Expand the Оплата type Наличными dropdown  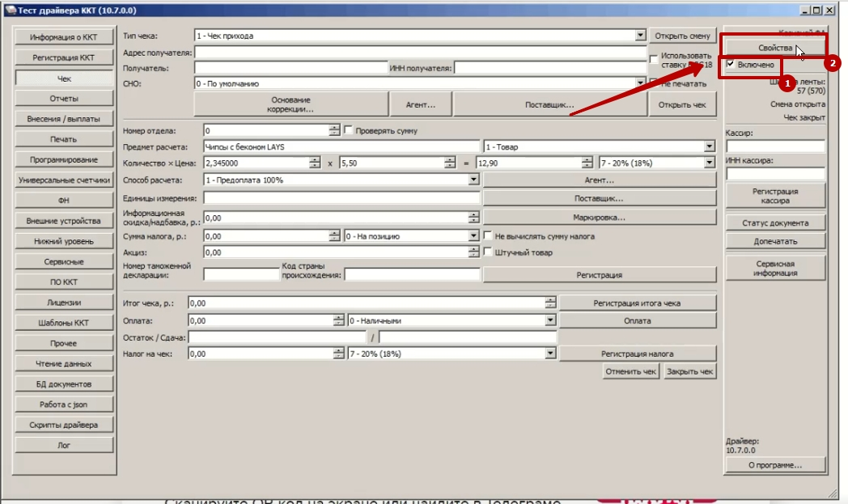pyautogui.click(x=550, y=320)
